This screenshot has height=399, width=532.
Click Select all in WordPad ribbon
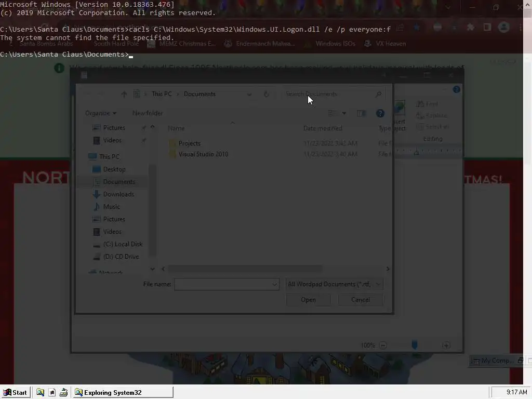click(x=433, y=127)
